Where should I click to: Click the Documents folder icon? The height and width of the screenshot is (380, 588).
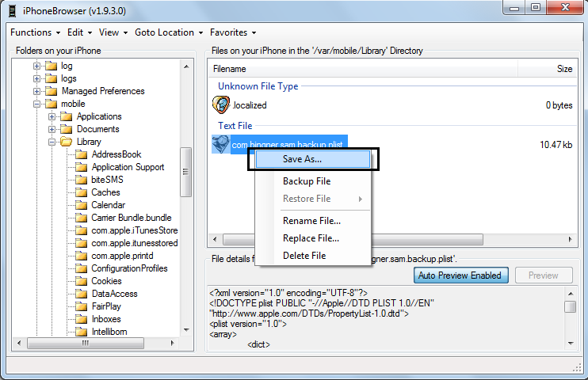click(x=67, y=130)
